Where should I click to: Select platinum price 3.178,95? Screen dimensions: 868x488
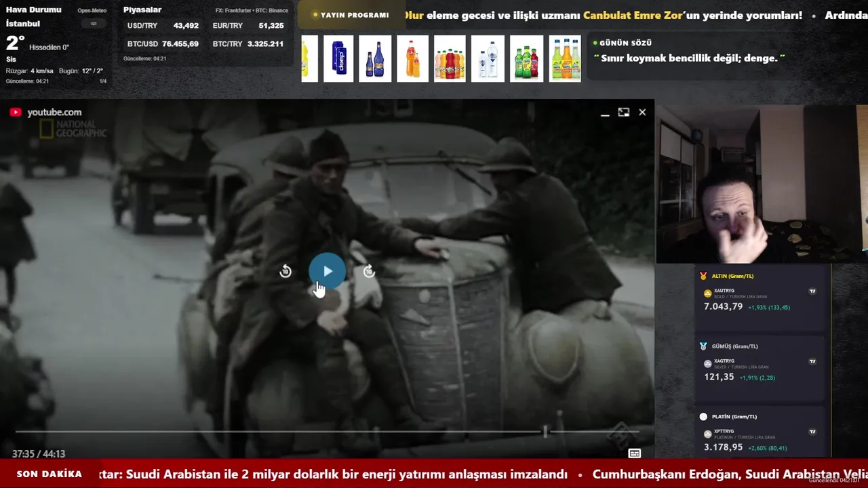point(723,447)
